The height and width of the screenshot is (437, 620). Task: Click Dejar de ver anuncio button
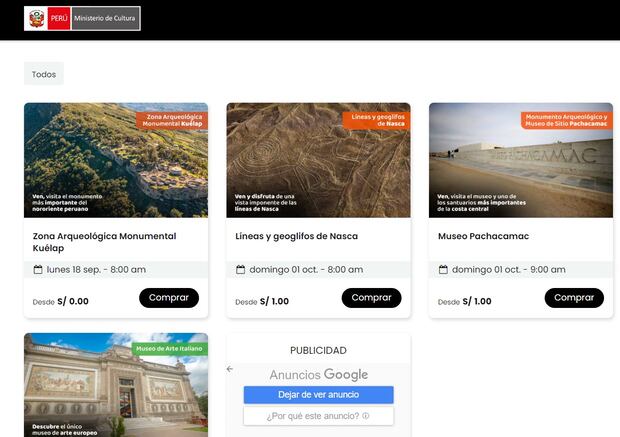tap(318, 395)
